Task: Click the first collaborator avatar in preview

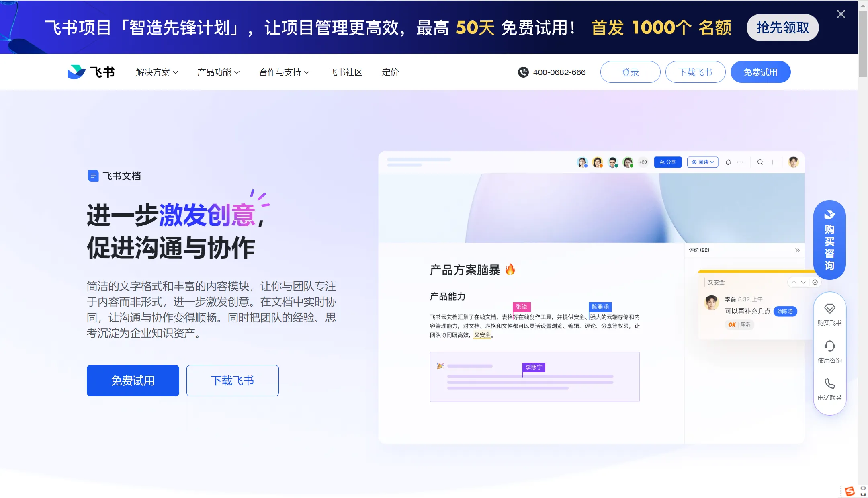Action: (582, 162)
